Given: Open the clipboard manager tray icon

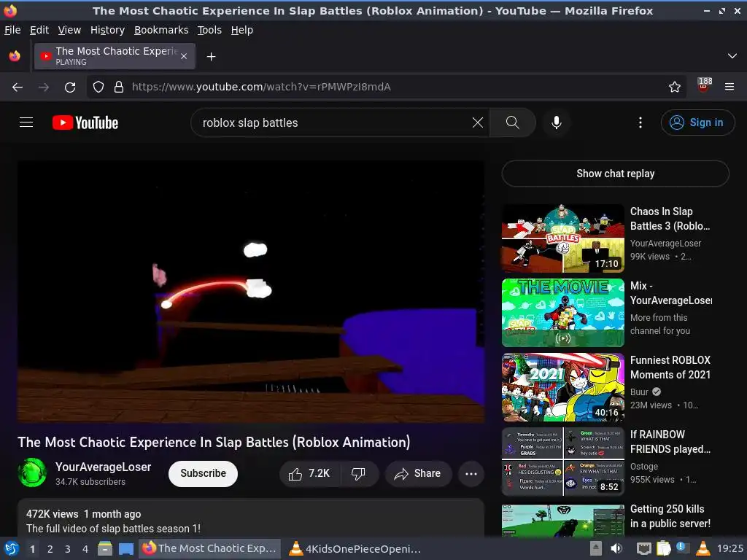Looking at the screenshot, I should pyautogui.click(x=664, y=548).
